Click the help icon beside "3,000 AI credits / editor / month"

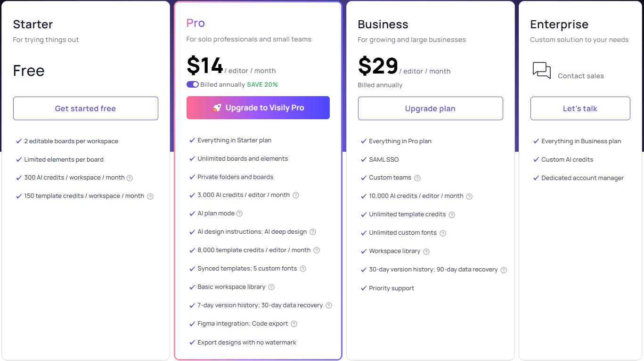295,195
